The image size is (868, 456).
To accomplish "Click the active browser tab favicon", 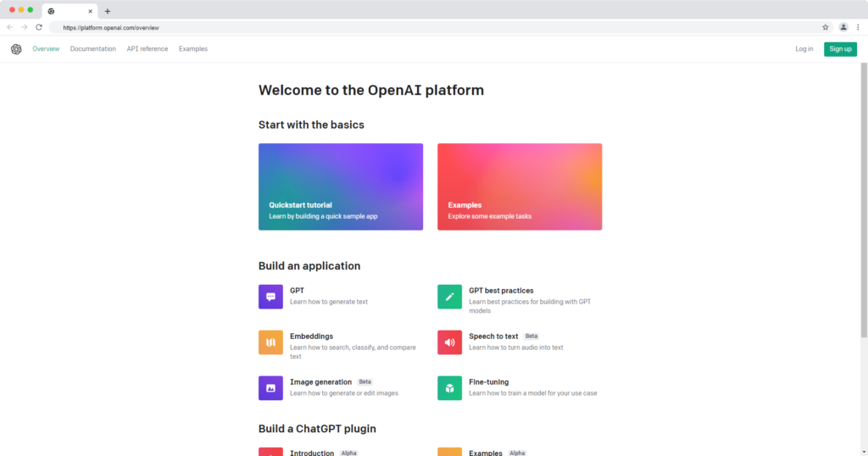I will coord(51,11).
